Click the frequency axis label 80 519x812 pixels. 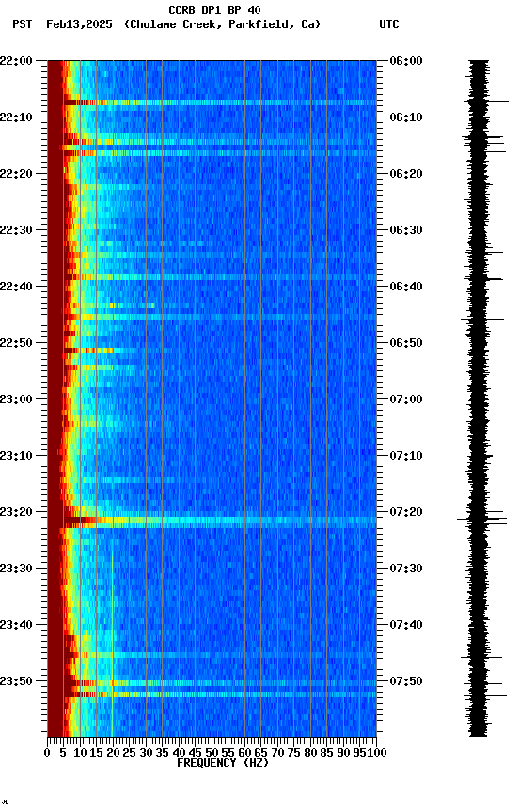(x=310, y=753)
